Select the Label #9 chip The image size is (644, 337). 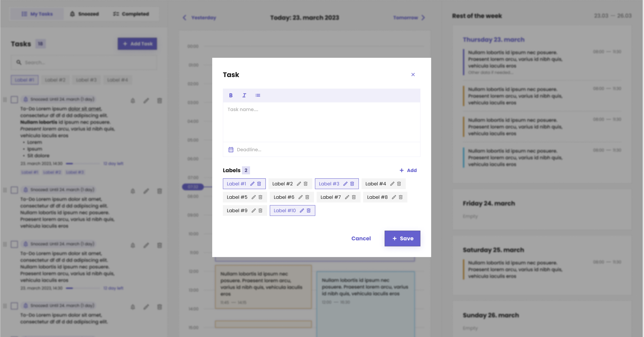click(x=237, y=211)
